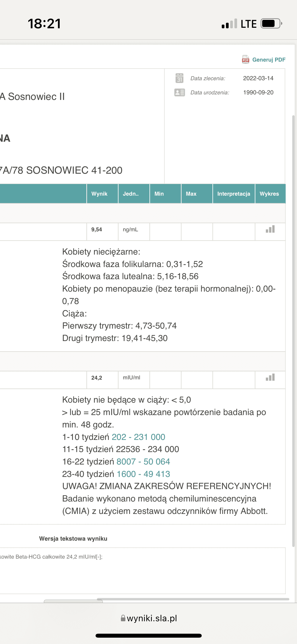The image size is (297, 644).
Task: Click the horizontal scrollbar below the text result
Action: click(x=193, y=599)
